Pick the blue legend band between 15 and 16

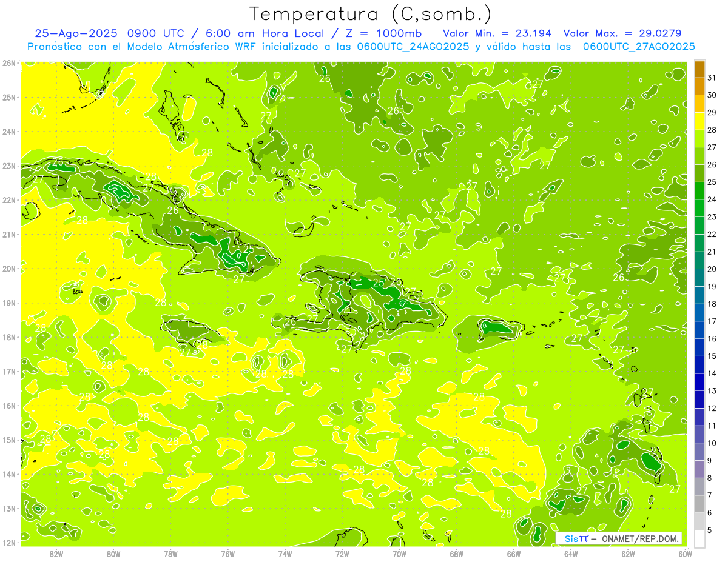pos(699,347)
